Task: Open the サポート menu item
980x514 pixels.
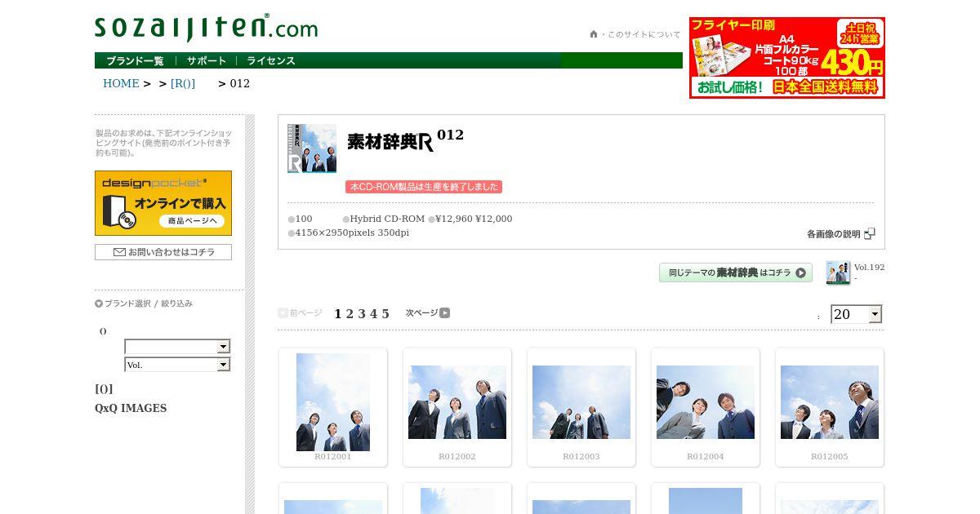Action: [x=207, y=60]
